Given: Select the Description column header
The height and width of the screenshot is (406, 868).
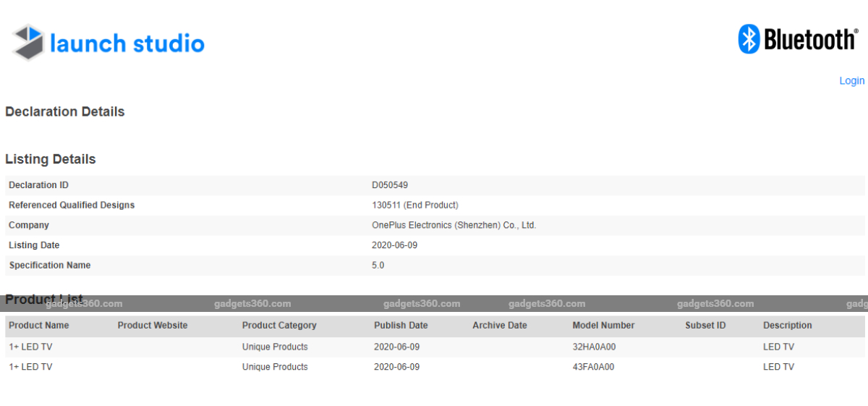Looking at the screenshot, I should [x=787, y=326].
